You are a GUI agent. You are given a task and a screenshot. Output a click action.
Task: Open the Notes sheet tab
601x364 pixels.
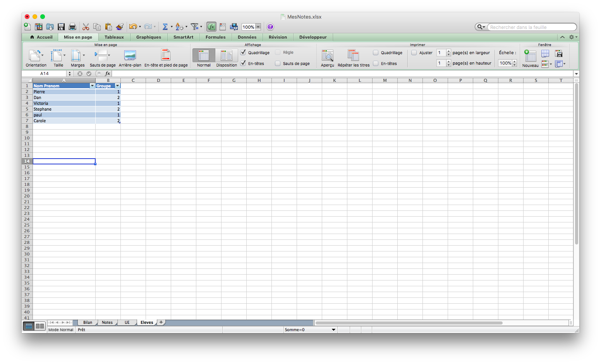pyautogui.click(x=107, y=322)
